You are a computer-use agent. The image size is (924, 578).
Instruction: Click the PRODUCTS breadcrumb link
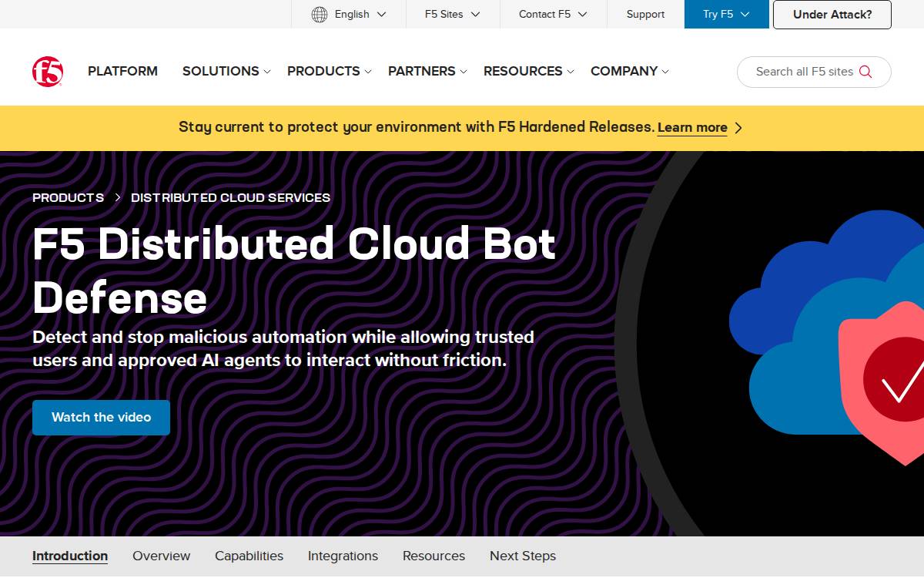[68, 198]
